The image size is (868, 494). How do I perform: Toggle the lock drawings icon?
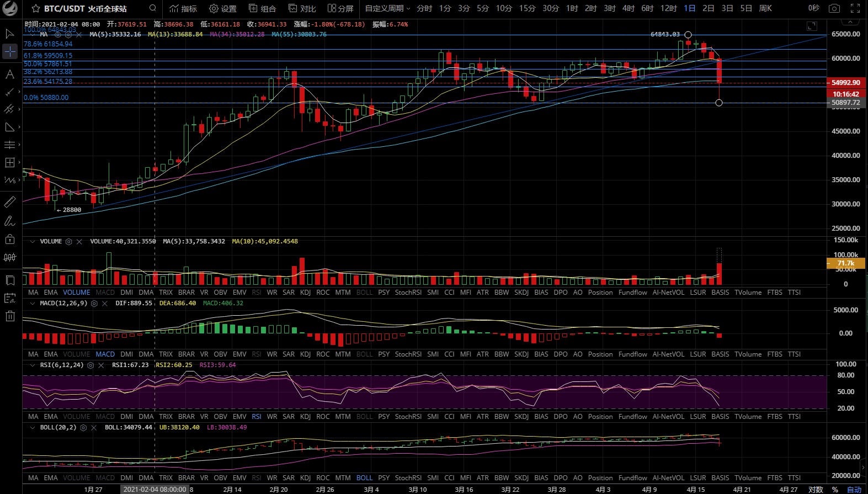(10, 239)
